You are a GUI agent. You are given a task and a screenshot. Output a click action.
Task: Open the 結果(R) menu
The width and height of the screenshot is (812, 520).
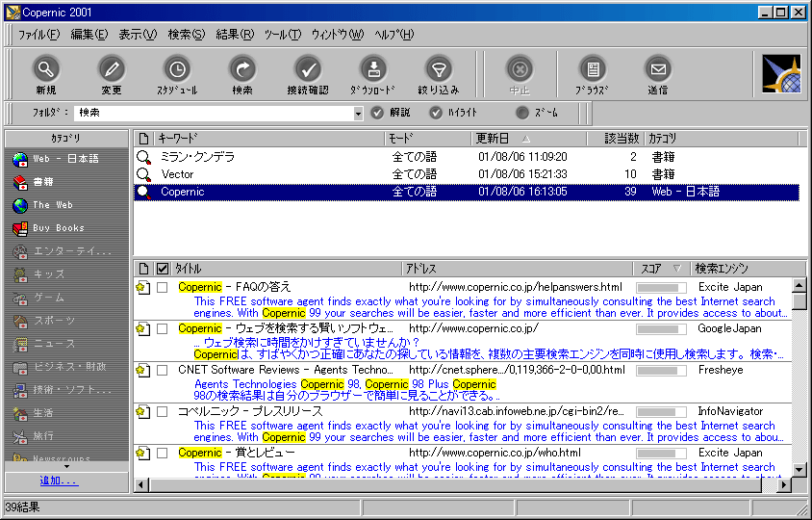(235, 35)
